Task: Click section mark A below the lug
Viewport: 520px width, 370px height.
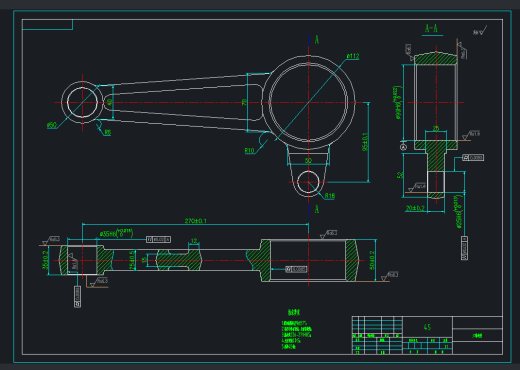Action: click(317, 209)
